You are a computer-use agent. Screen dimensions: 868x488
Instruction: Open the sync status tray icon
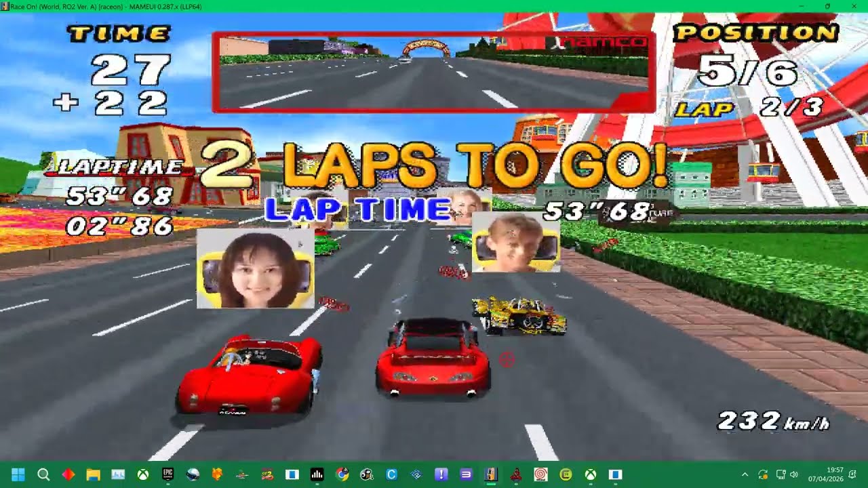coord(763,474)
